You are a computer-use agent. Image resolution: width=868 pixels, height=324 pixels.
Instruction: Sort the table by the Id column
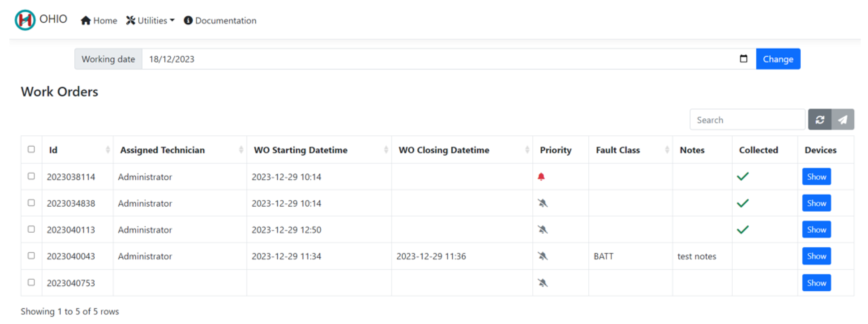tap(77, 150)
